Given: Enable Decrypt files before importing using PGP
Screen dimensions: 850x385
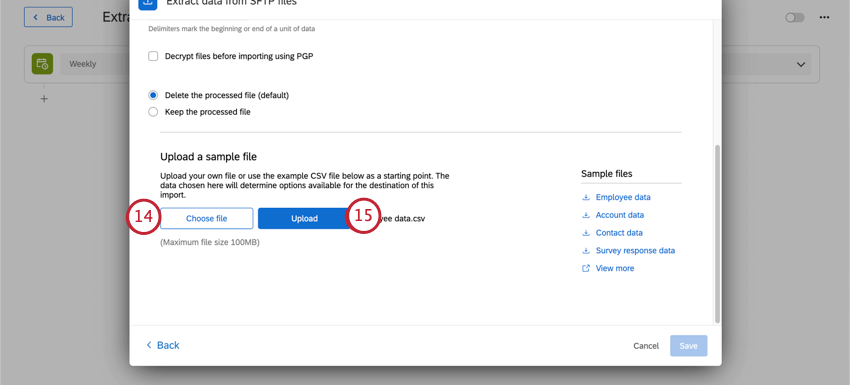Looking at the screenshot, I should point(153,56).
